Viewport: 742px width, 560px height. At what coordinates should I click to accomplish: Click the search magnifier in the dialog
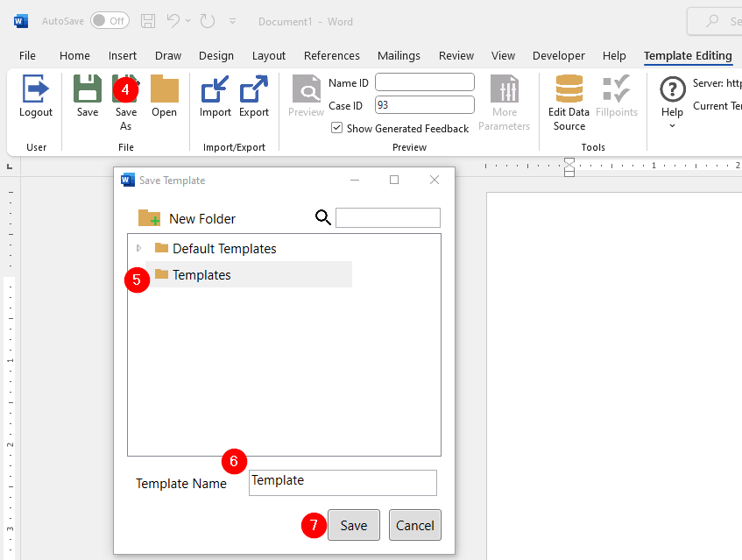tap(323, 216)
